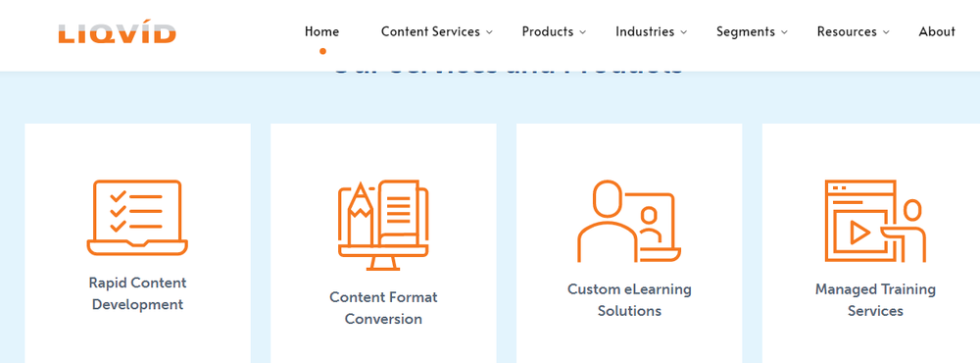Open the Content Services menu
This screenshot has width=980, height=363.
pos(430,31)
